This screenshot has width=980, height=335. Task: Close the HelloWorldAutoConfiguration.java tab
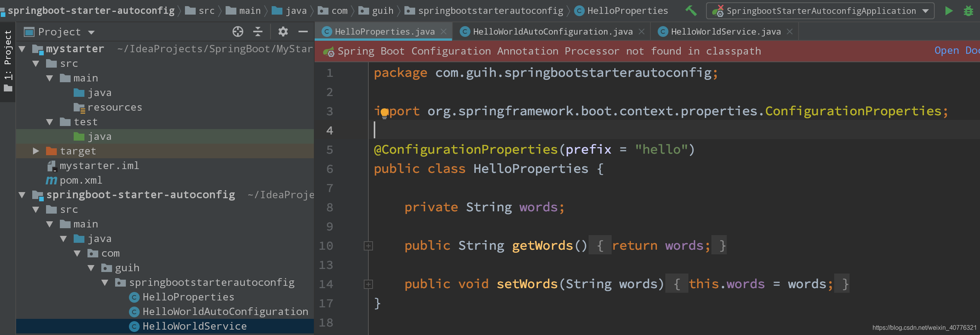pos(642,32)
